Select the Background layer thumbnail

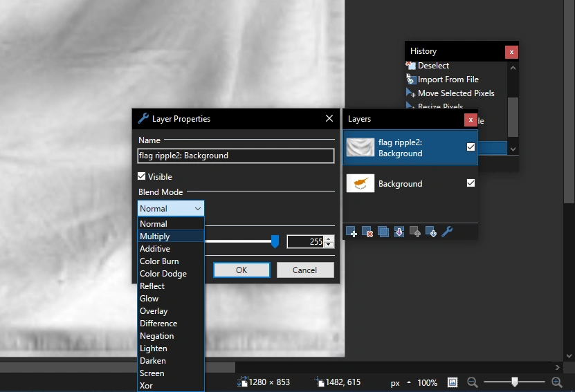tap(360, 183)
